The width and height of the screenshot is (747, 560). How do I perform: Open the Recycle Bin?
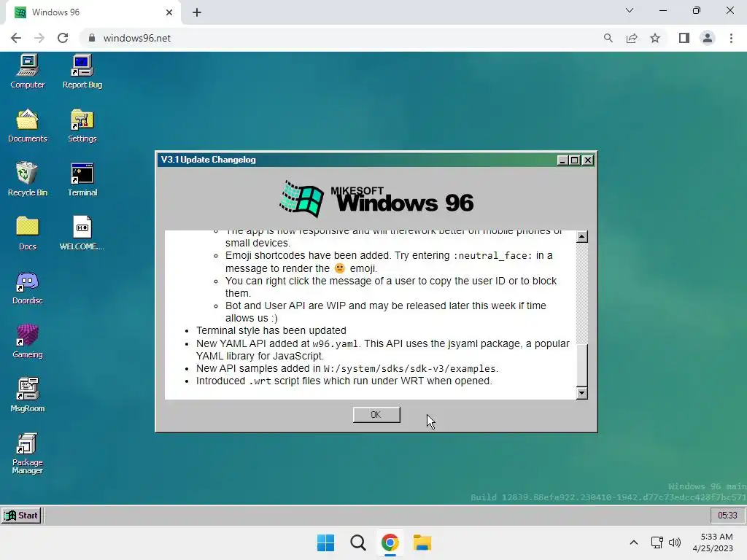(27, 179)
